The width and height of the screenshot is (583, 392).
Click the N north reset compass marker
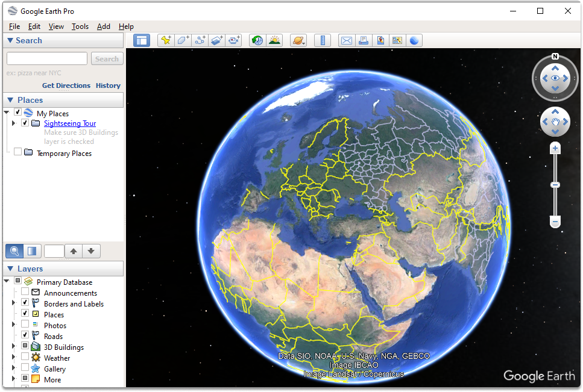tap(555, 57)
